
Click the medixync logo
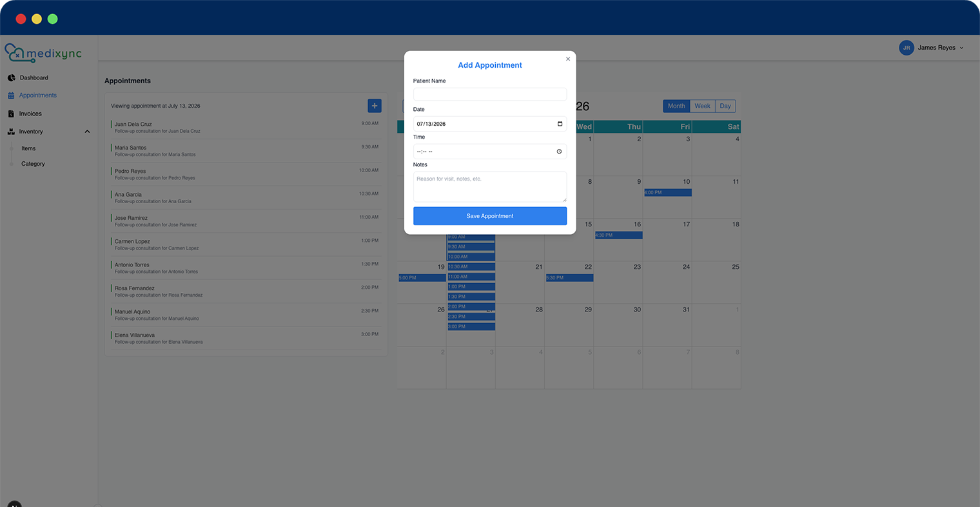coord(43,53)
